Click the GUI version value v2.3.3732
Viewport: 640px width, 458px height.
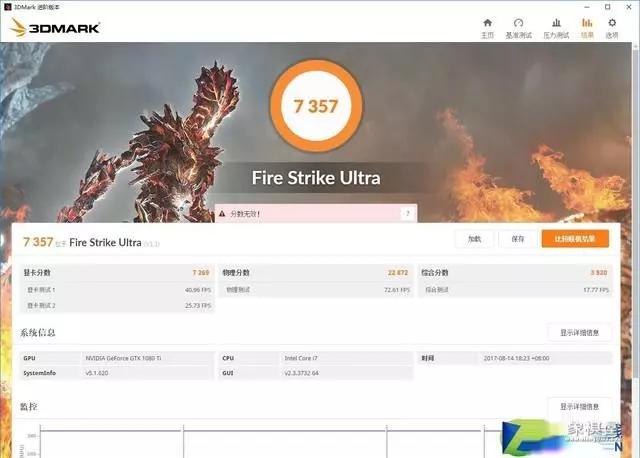[x=302, y=373]
